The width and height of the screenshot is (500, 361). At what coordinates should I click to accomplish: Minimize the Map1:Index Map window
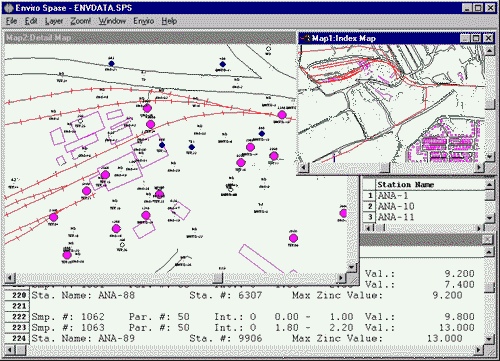(465, 38)
